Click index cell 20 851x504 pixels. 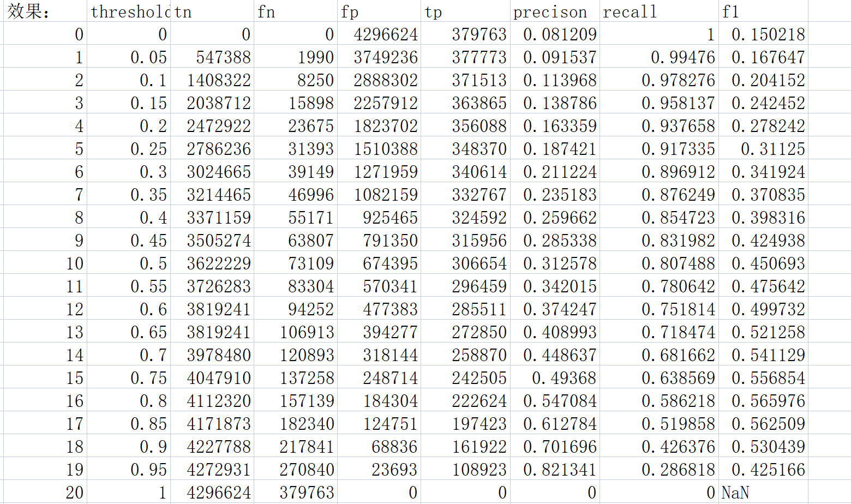tap(45, 492)
